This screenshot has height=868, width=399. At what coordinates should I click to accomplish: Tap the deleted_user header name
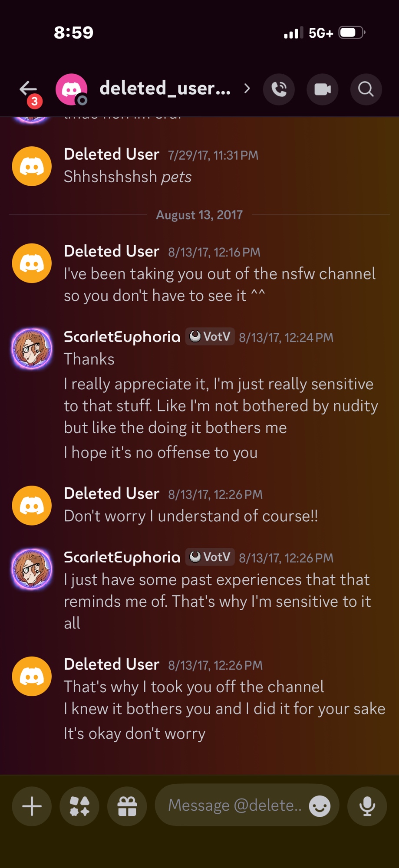165,89
